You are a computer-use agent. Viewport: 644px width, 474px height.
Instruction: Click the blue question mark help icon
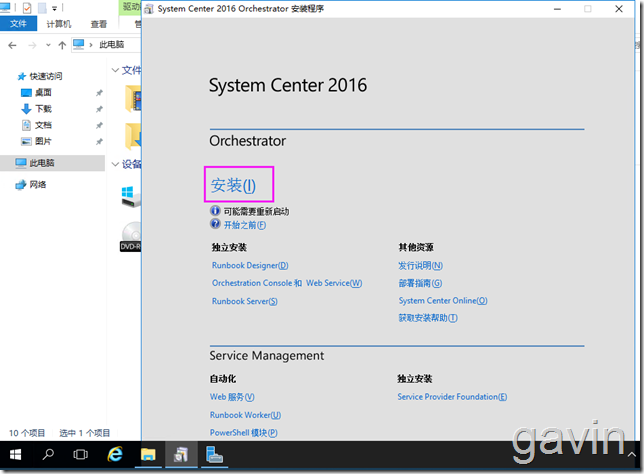point(215,223)
